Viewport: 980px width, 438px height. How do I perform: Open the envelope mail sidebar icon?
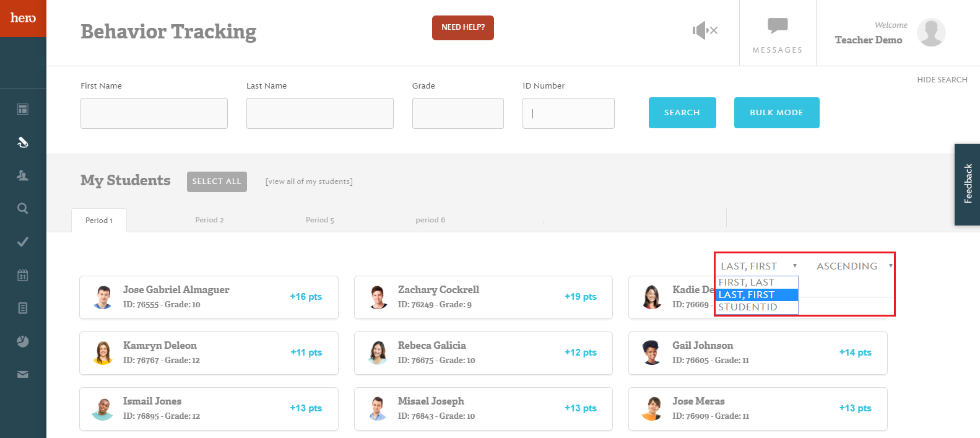point(23,374)
